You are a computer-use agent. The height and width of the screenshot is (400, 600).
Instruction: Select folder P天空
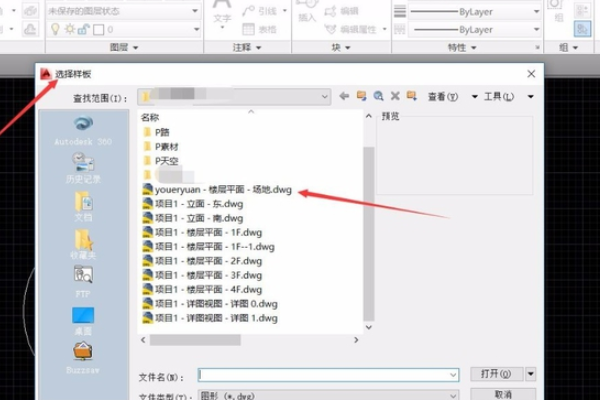[x=160, y=161]
